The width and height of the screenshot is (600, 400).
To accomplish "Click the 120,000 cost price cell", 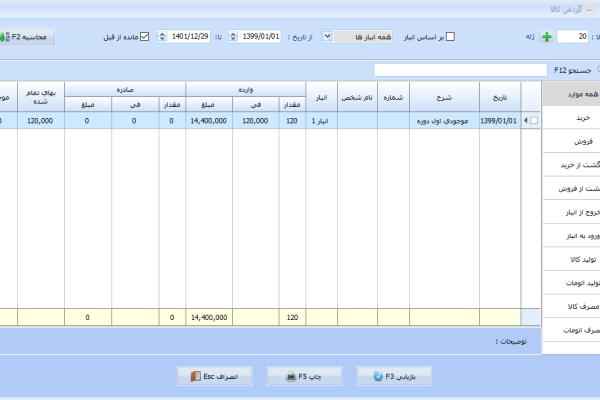I will pyautogui.click(x=41, y=121).
